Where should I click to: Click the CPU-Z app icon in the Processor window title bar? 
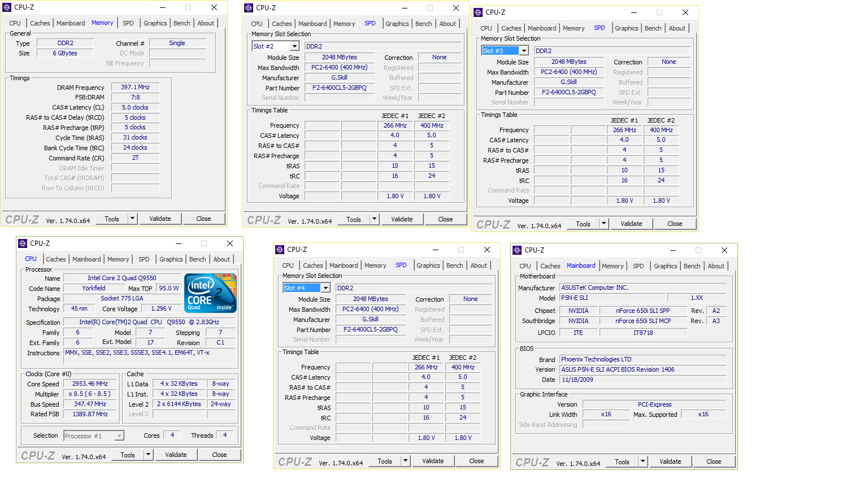coord(23,243)
